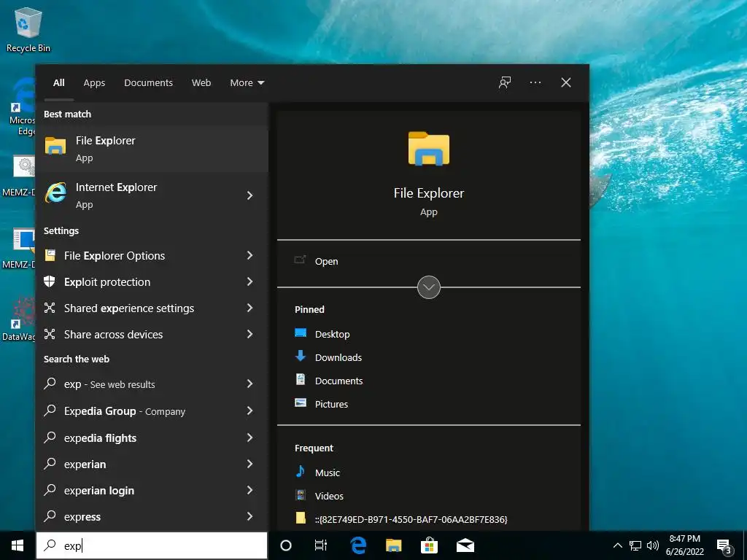The height and width of the screenshot is (560, 747).
Task: Click the pinned Pictures icon
Action: pyautogui.click(x=301, y=402)
